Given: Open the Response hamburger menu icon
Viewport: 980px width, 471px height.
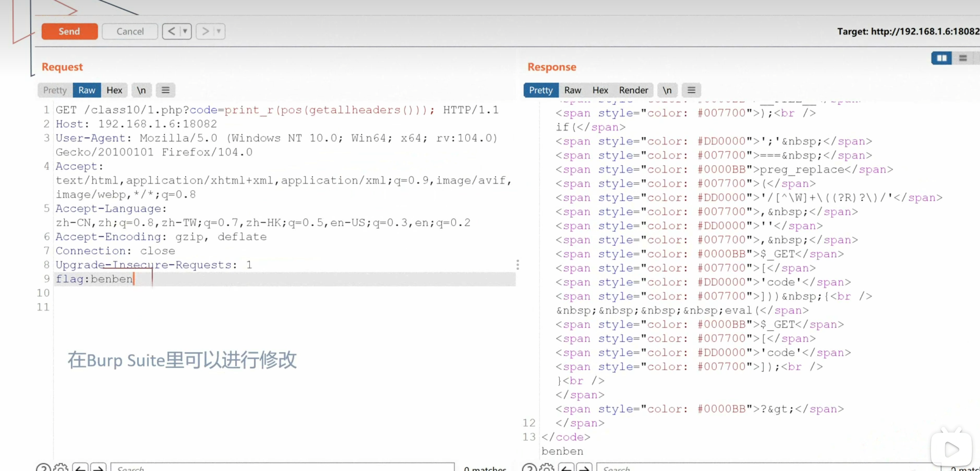Looking at the screenshot, I should coord(691,90).
